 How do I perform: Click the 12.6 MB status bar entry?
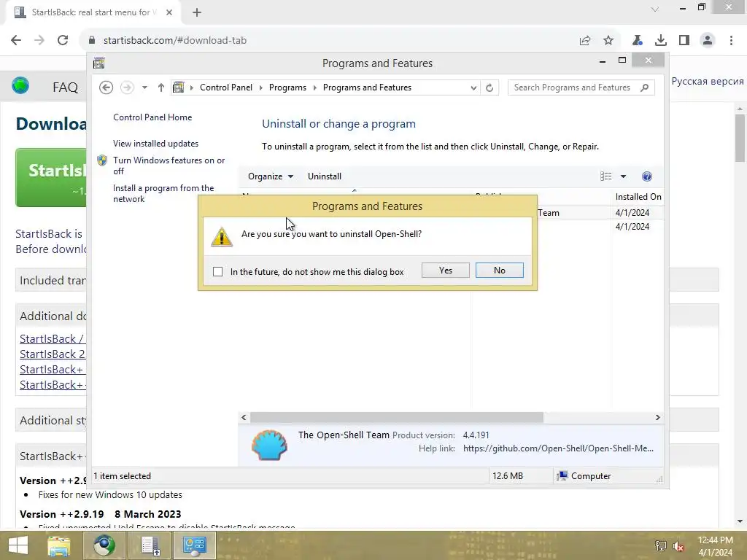508,476
